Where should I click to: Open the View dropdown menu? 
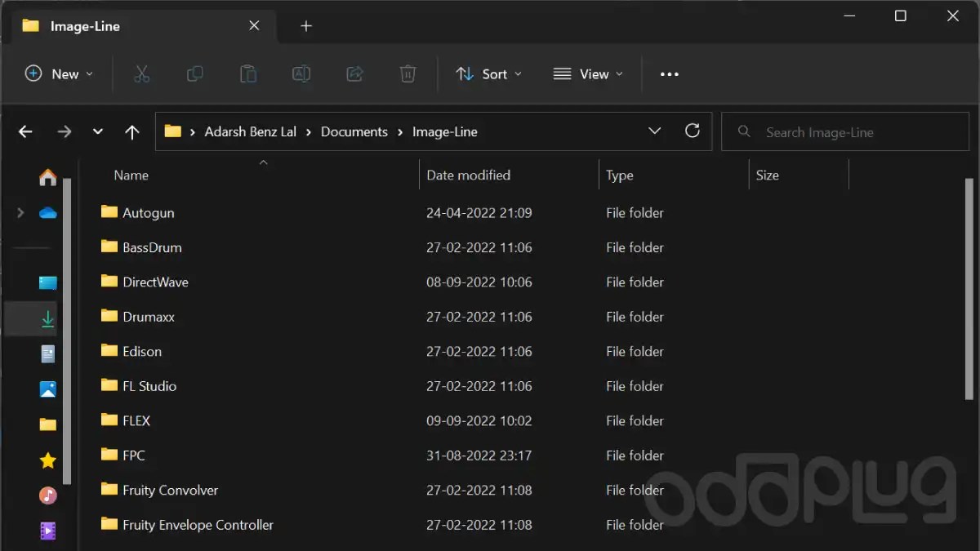pyautogui.click(x=588, y=74)
